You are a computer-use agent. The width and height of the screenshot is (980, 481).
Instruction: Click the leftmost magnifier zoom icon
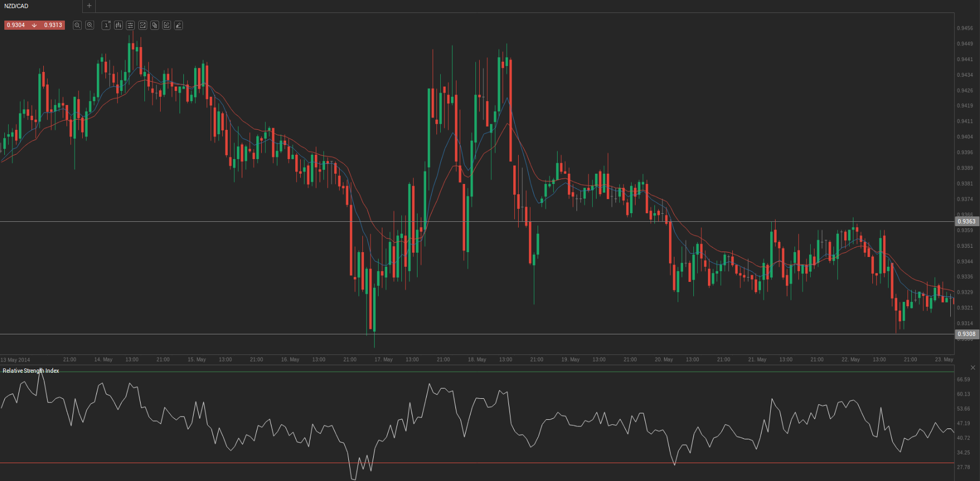pos(77,25)
